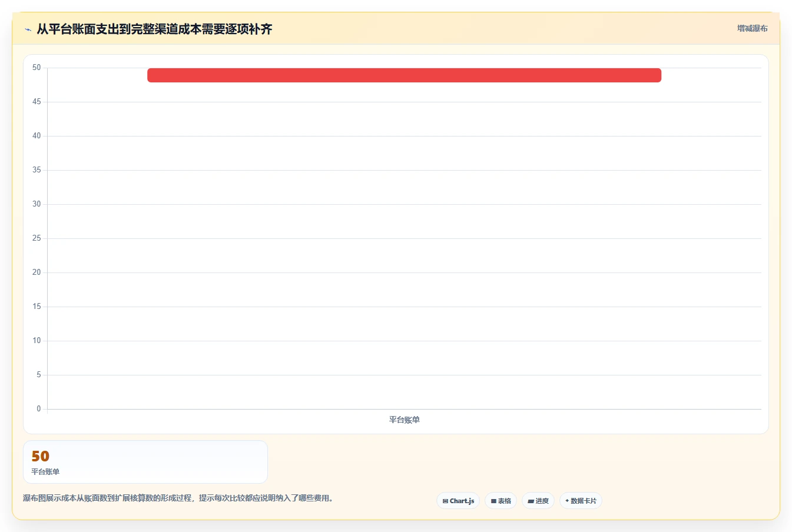Click the y-axis value 10
This screenshot has height=532, width=792.
click(x=37, y=341)
